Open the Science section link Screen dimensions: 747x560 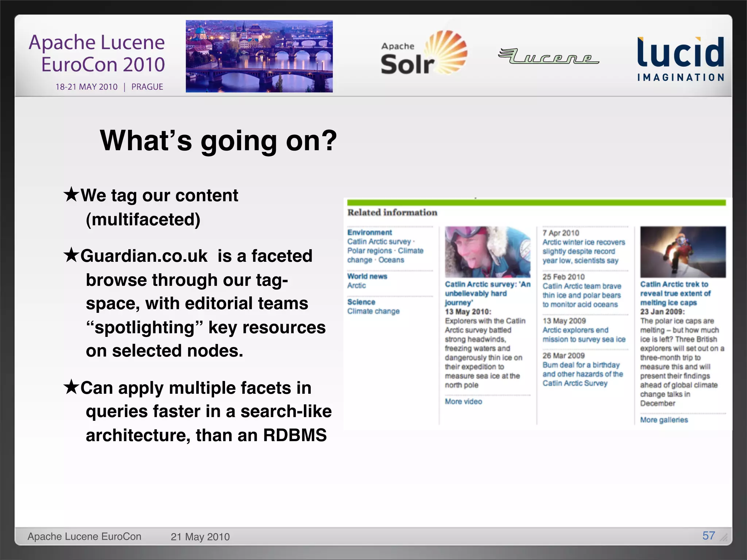tap(361, 302)
